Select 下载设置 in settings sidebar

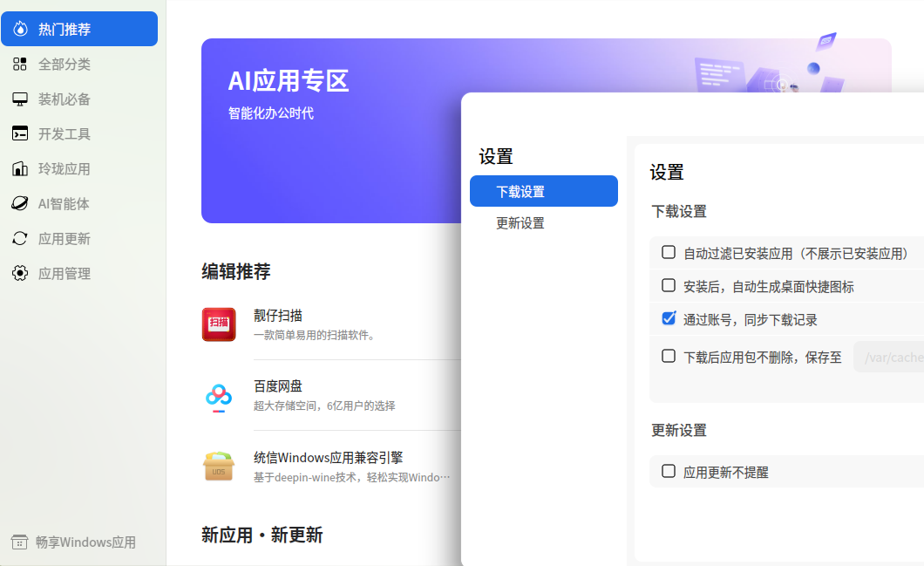point(543,191)
